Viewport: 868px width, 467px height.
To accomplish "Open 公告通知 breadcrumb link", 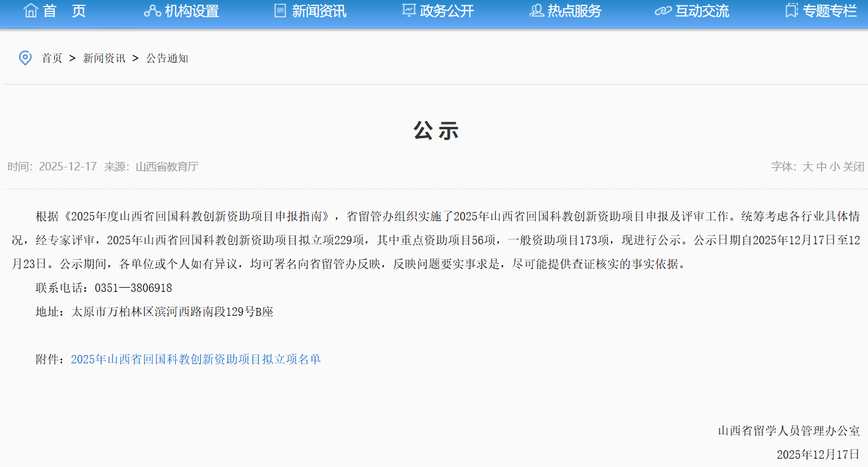I will [x=167, y=58].
